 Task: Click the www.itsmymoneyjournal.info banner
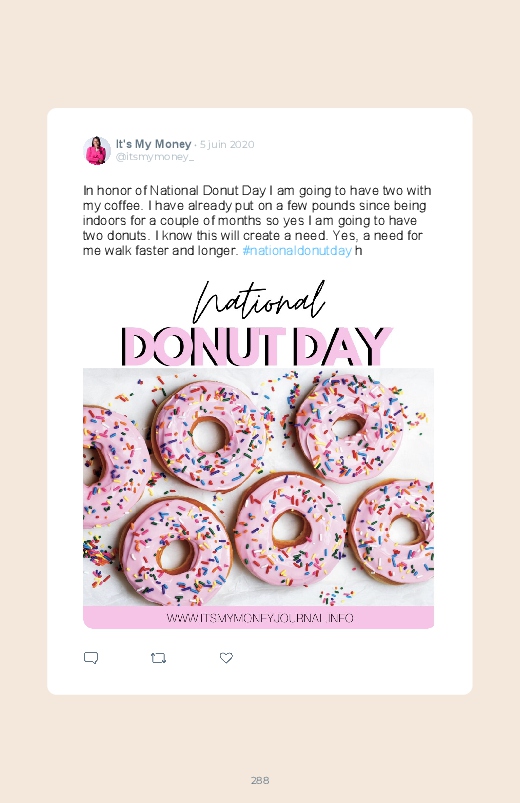click(259, 618)
